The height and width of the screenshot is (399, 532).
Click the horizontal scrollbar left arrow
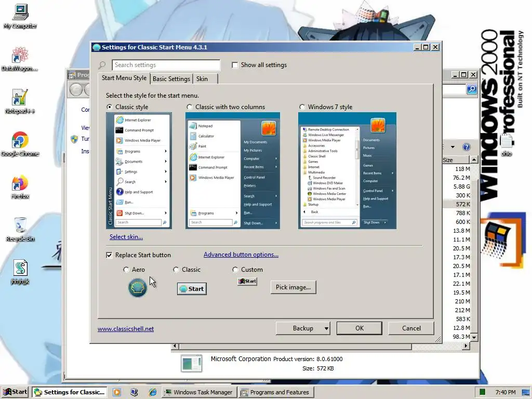[x=175, y=346]
